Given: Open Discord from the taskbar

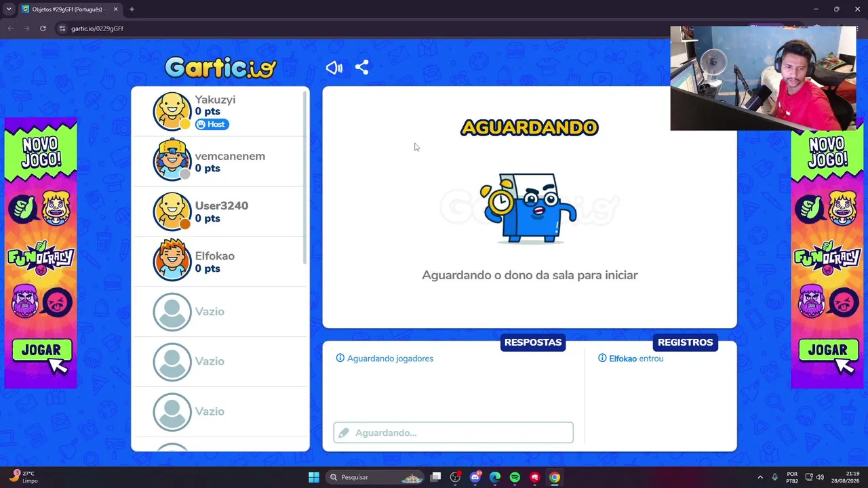Looking at the screenshot, I should (475, 477).
